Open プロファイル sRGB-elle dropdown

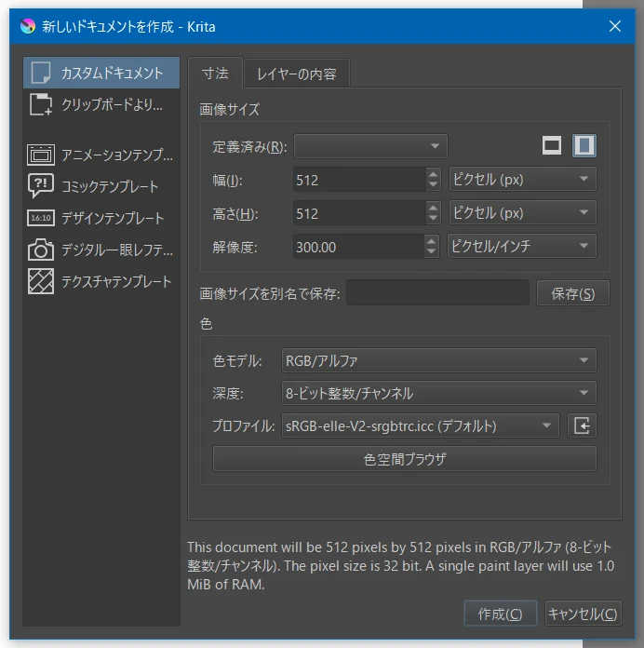tap(420, 425)
